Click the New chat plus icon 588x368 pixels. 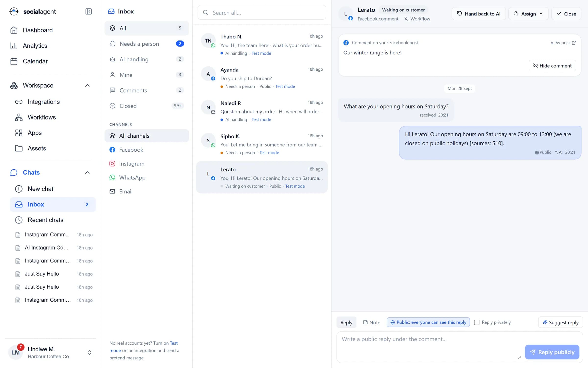(x=19, y=189)
